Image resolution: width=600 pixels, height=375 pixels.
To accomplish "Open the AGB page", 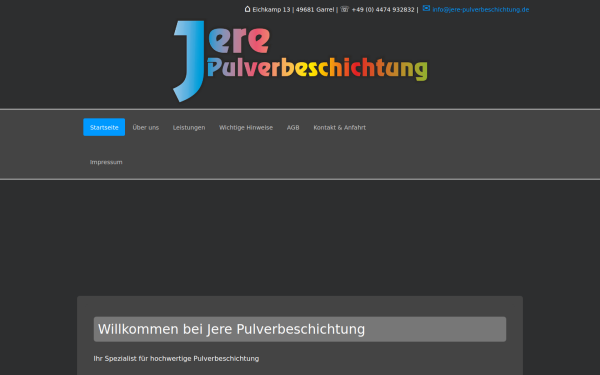I will (x=293, y=127).
